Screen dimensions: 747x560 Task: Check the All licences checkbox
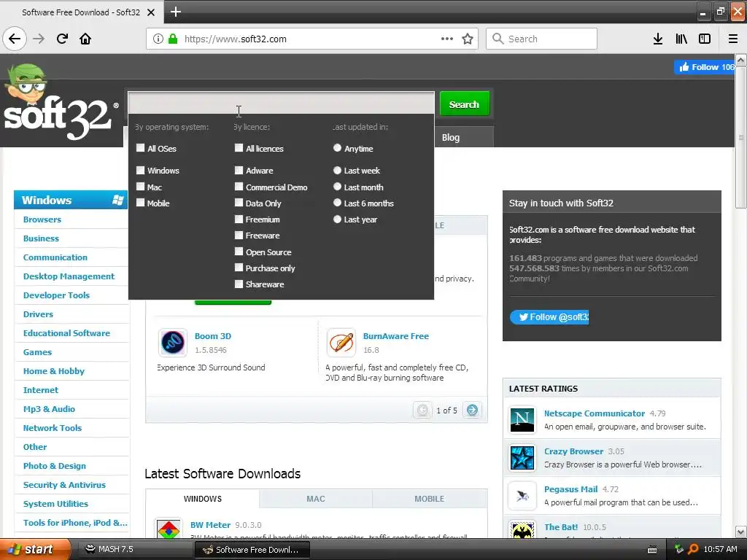pyautogui.click(x=239, y=148)
